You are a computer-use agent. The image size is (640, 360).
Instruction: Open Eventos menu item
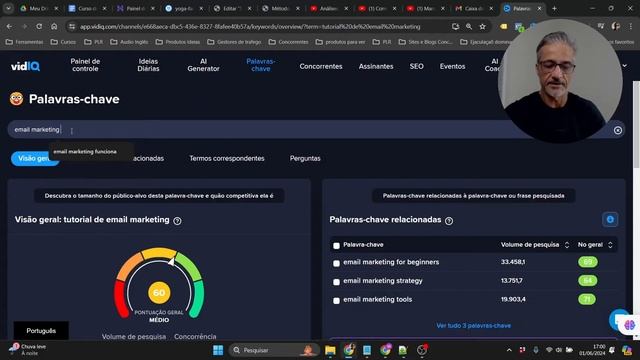pos(452,66)
